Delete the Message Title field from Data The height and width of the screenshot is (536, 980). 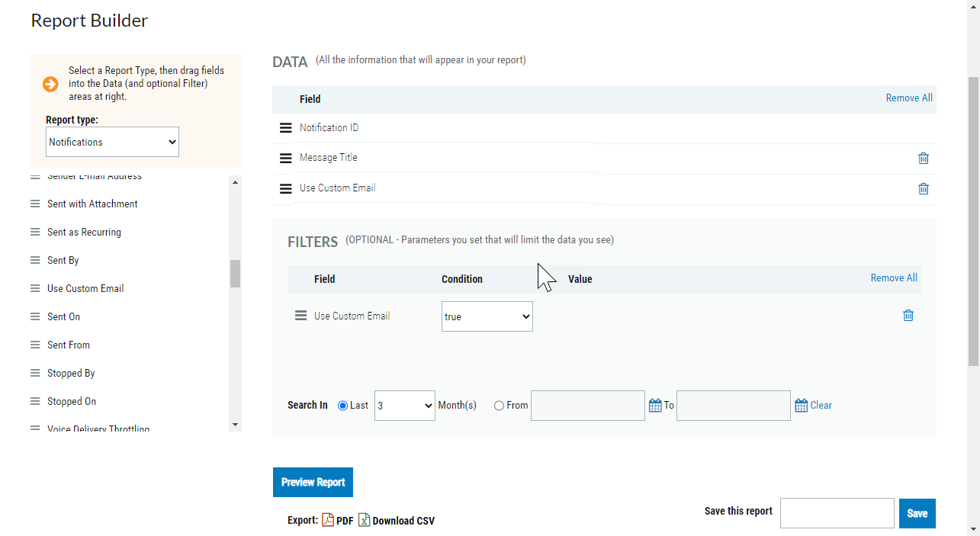[x=924, y=158]
